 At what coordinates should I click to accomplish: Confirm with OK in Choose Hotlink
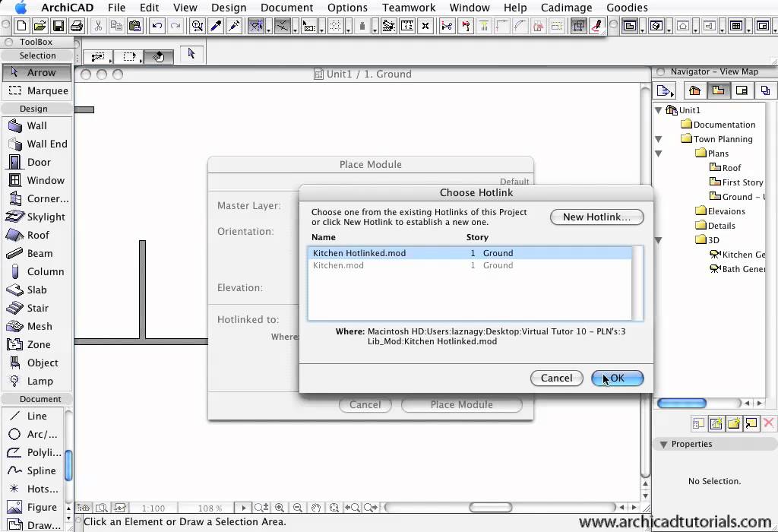[x=617, y=378]
